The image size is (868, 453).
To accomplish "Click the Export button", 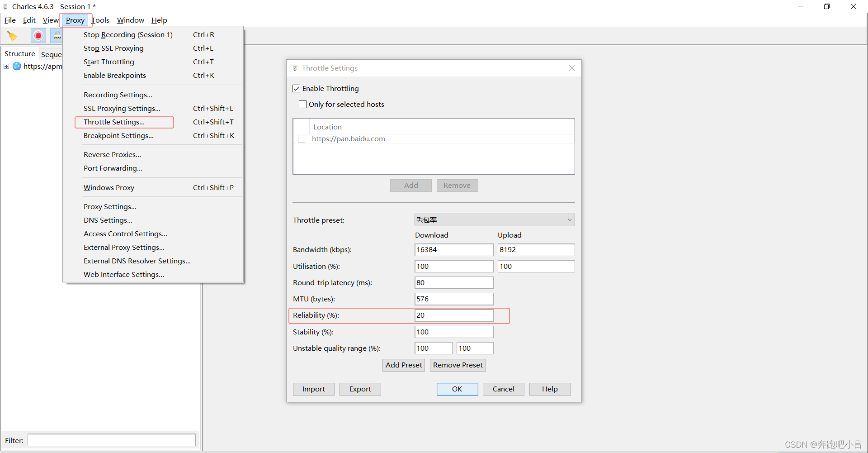I will click(360, 389).
